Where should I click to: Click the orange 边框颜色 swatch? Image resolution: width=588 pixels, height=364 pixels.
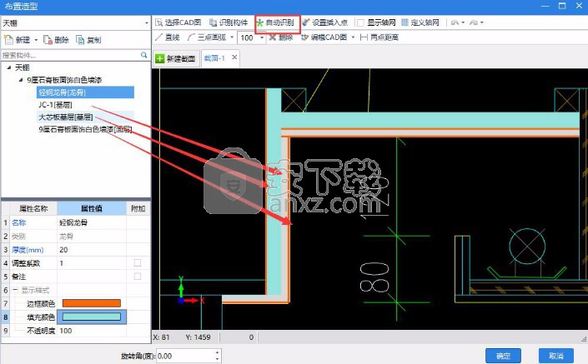pos(92,303)
